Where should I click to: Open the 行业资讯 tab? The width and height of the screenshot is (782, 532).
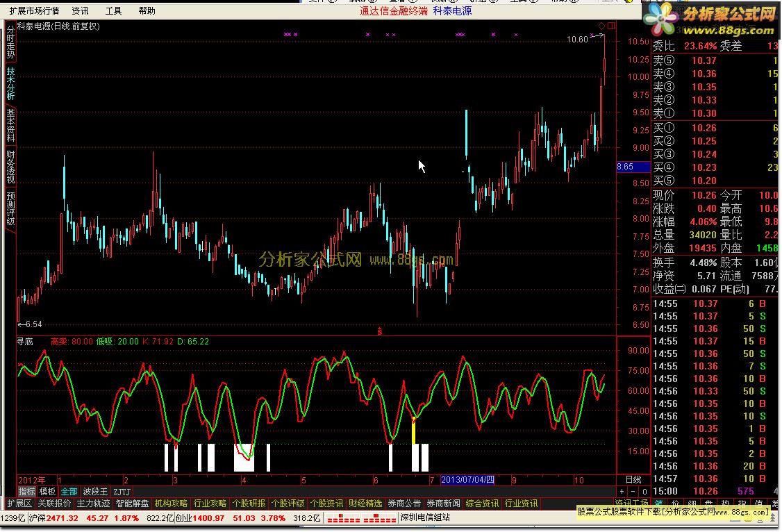click(x=521, y=504)
